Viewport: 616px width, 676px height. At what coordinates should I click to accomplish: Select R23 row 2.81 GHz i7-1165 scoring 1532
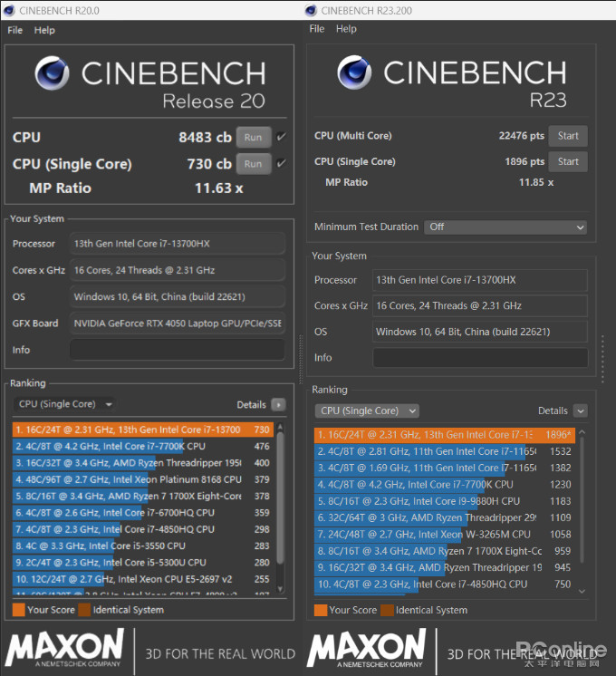[x=445, y=452]
